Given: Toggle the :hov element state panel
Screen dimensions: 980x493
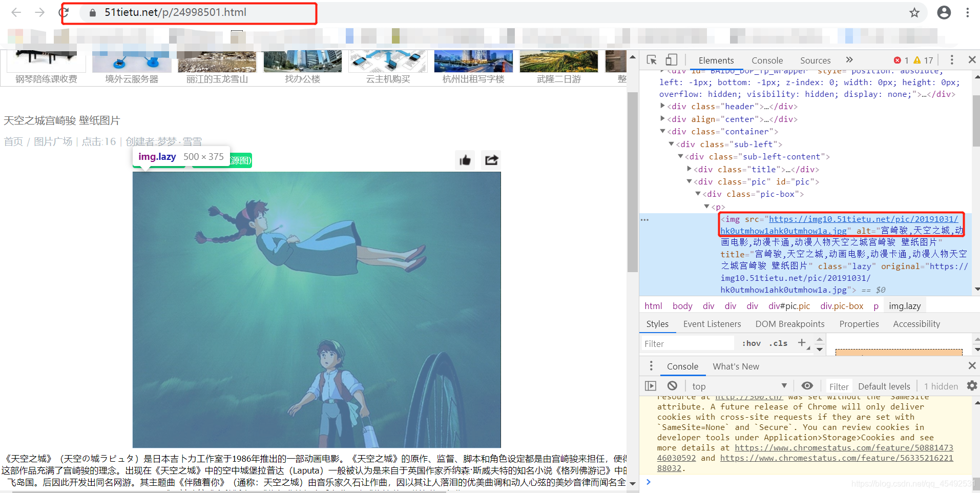Looking at the screenshot, I should 752,343.
